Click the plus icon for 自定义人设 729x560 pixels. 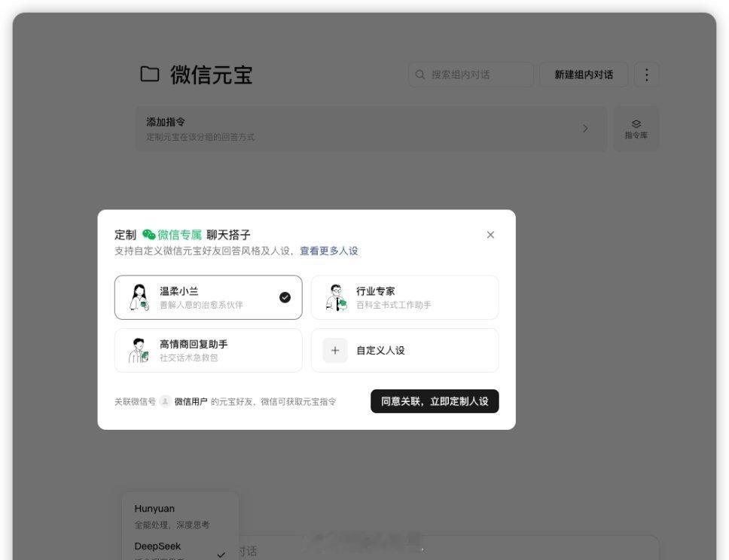(334, 351)
